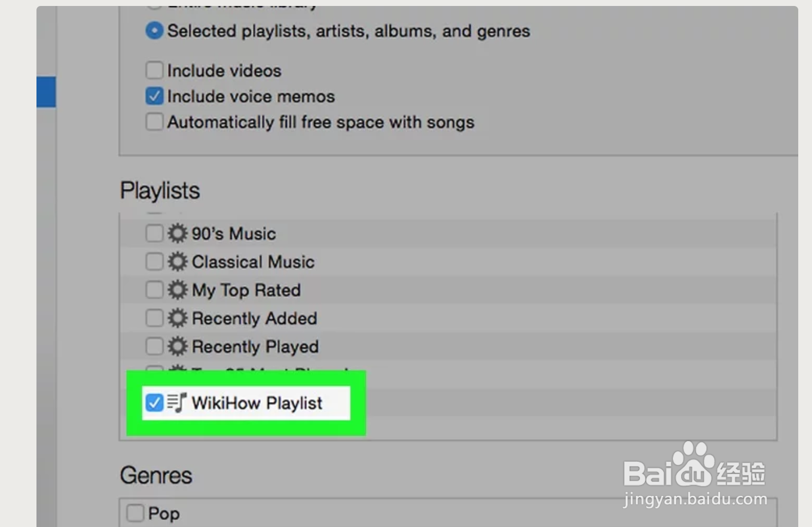Click the Classical Music smart playlist gear icon
Viewport: 812px width, 527px height.
(177, 262)
